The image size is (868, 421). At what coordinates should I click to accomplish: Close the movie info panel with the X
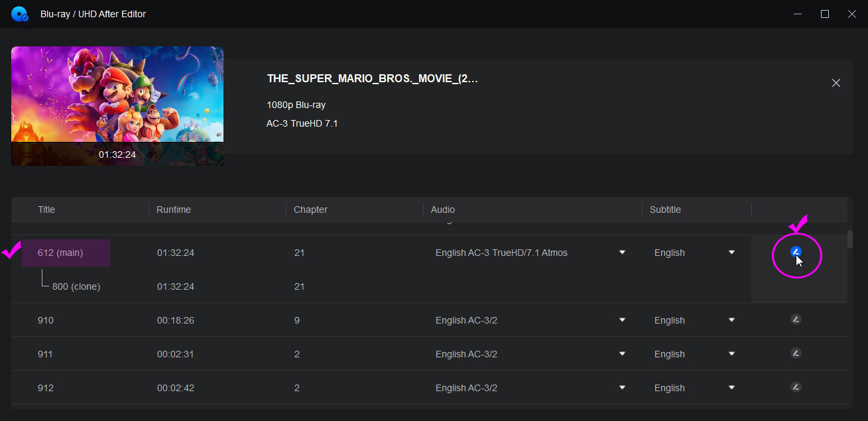(836, 83)
